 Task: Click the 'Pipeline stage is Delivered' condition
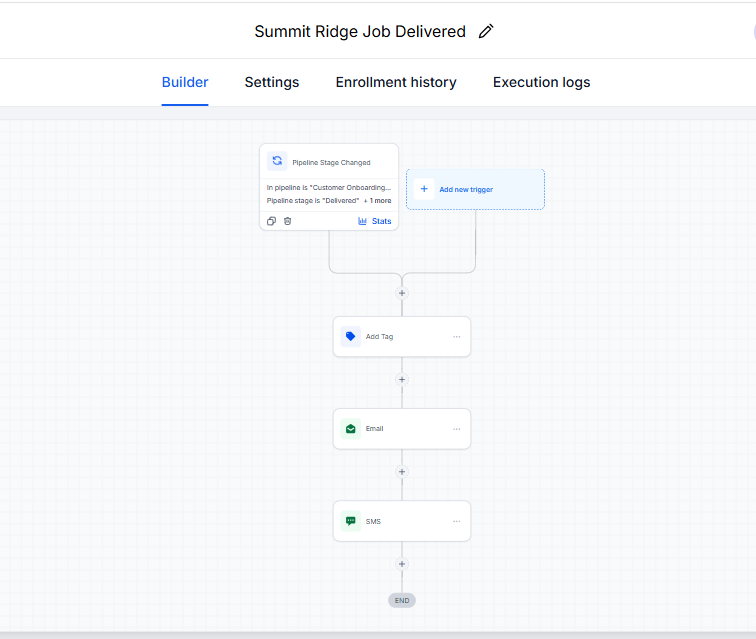point(313,201)
